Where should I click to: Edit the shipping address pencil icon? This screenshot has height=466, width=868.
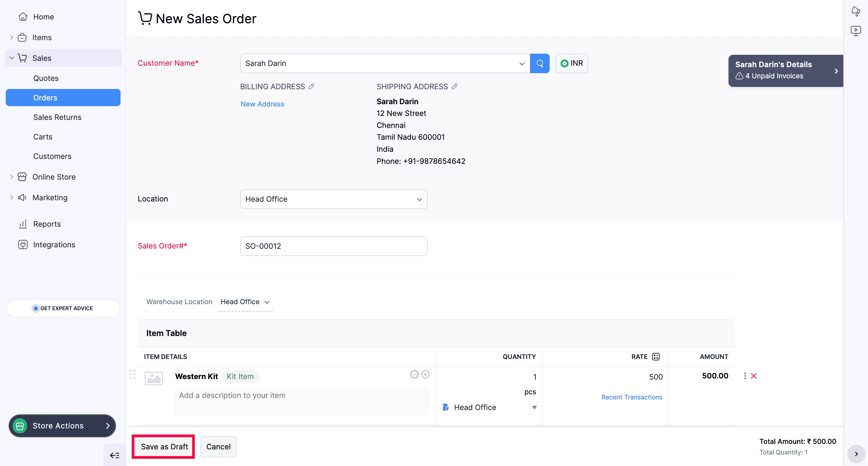455,87
